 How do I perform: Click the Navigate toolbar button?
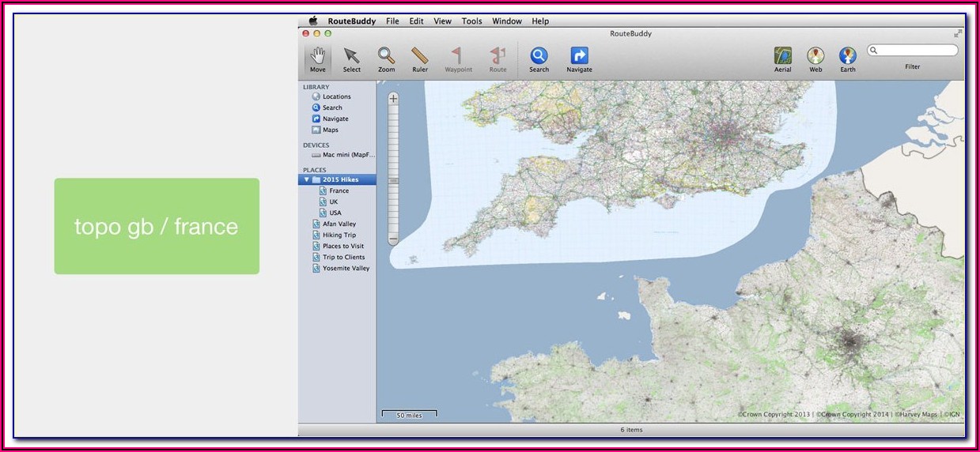579,57
